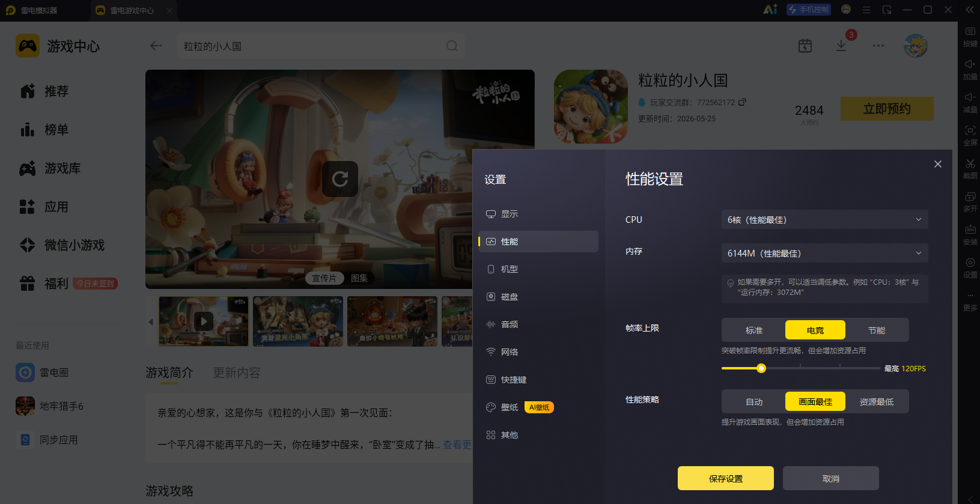The height and width of the screenshot is (504, 980).
Task: Switch to the 游戏简介 tab
Action: 169,373
